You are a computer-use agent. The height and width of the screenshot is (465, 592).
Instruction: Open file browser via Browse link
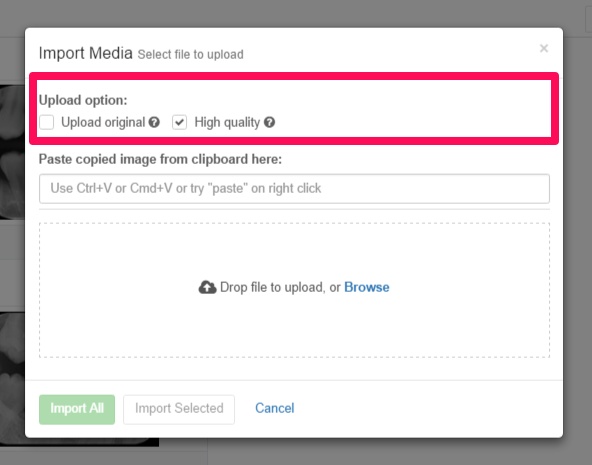point(367,287)
